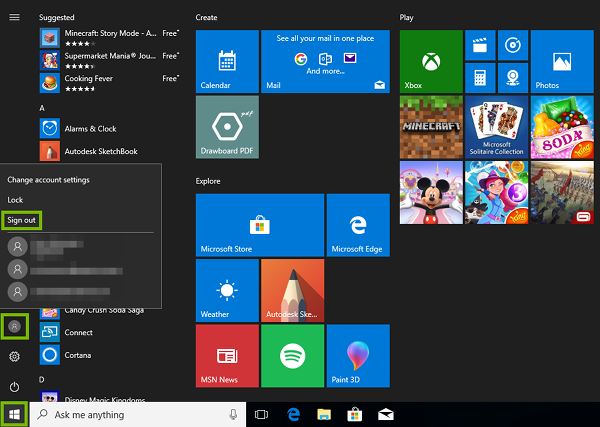Open Task View on the taskbar

point(261,414)
